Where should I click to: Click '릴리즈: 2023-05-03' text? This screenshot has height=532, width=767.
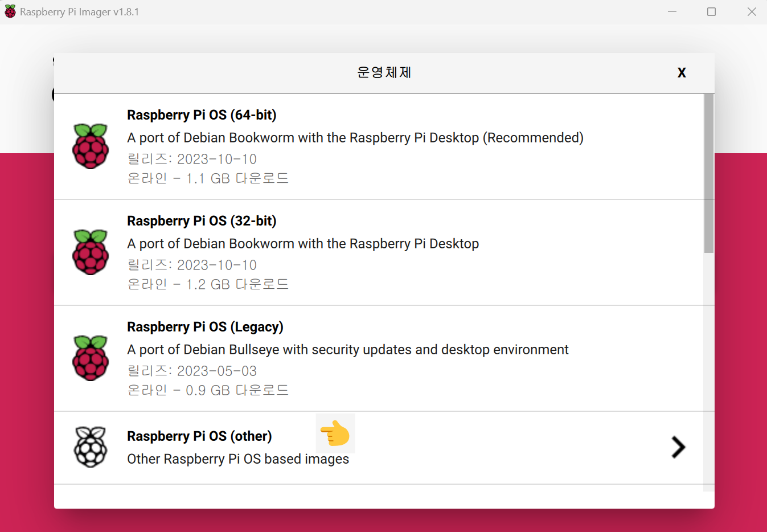192,371
